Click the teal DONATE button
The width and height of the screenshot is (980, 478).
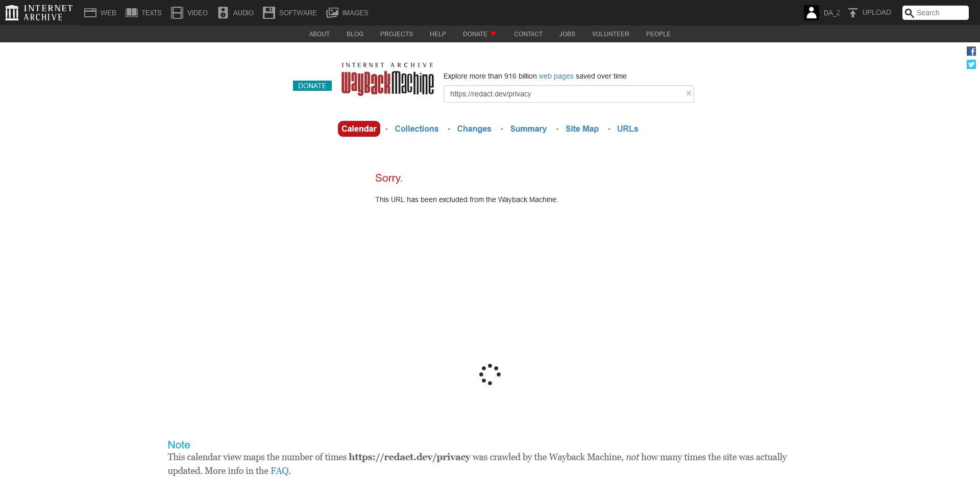[x=312, y=86]
